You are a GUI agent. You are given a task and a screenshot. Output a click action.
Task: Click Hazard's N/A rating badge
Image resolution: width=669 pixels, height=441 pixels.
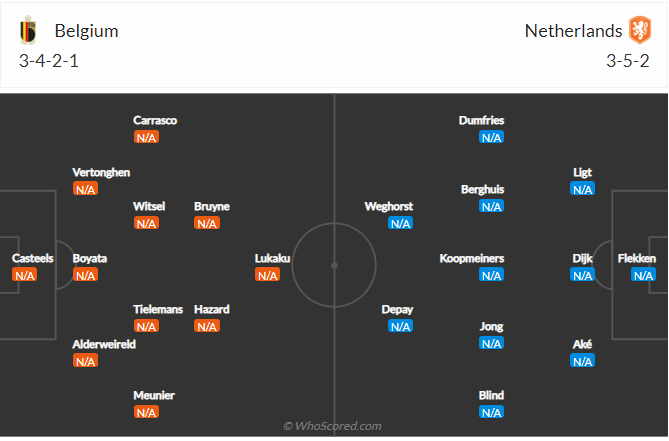[x=207, y=326]
